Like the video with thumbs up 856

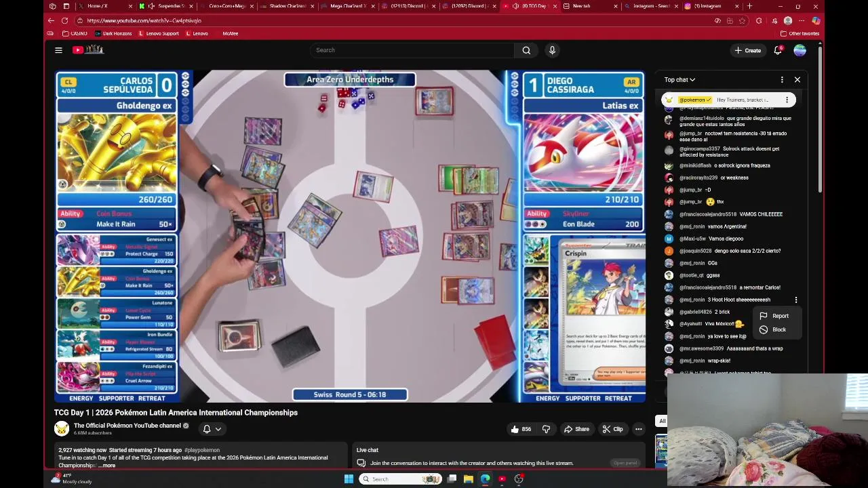[x=521, y=429]
